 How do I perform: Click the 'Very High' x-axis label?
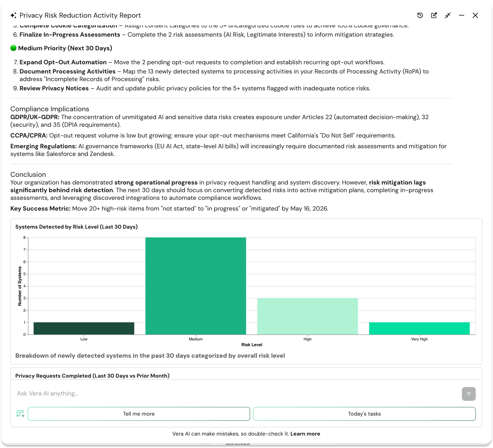click(419, 339)
